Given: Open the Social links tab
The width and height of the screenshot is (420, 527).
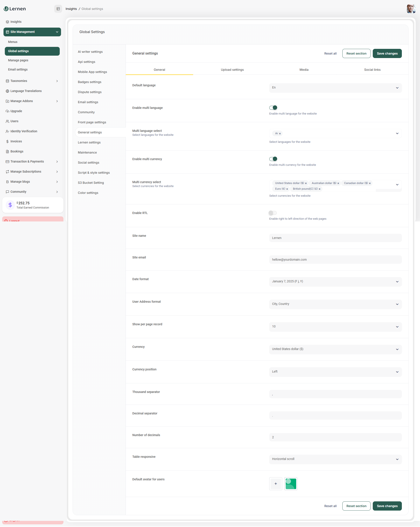Looking at the screenshot, I should (x=372, y=70).
